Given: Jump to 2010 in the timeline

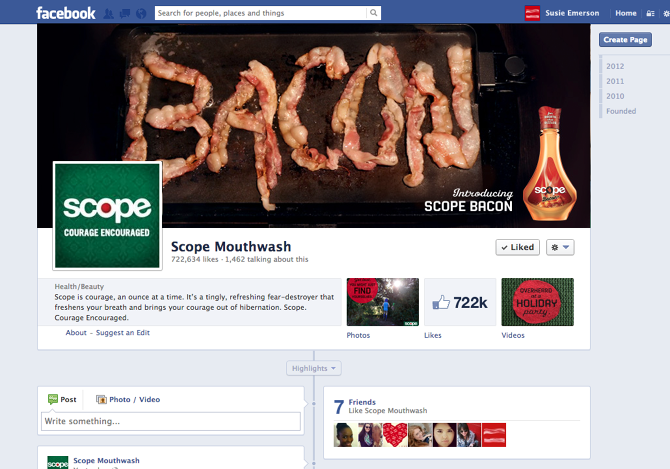Looking at the screenshot, I should tap(615, 96).
